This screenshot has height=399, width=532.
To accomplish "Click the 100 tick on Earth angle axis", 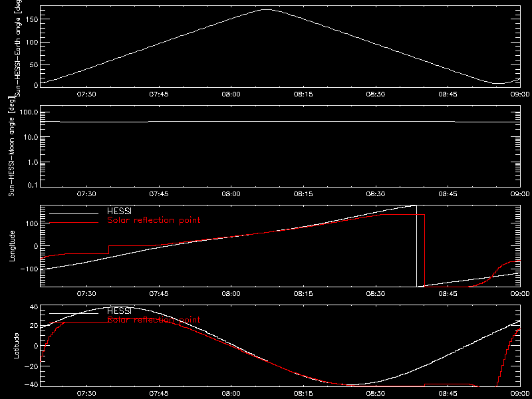I will click(x=31, y=42).
